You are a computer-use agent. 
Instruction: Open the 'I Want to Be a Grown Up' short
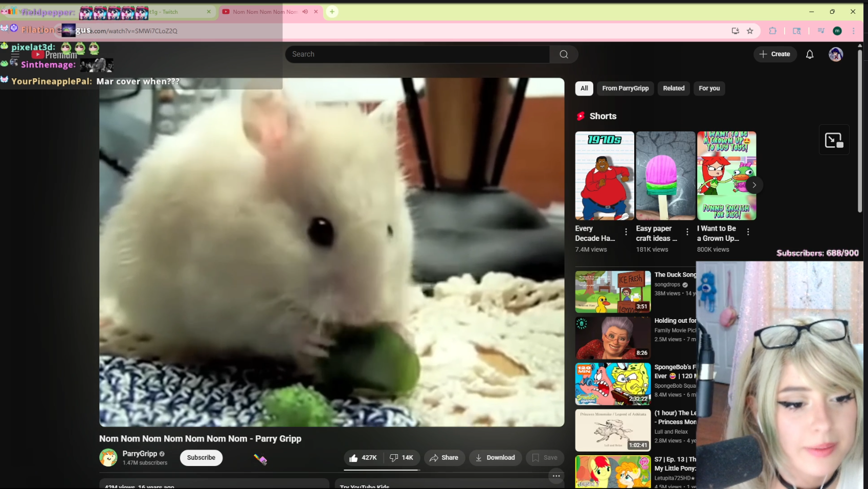pyautogui.click(x=726, y=175)
